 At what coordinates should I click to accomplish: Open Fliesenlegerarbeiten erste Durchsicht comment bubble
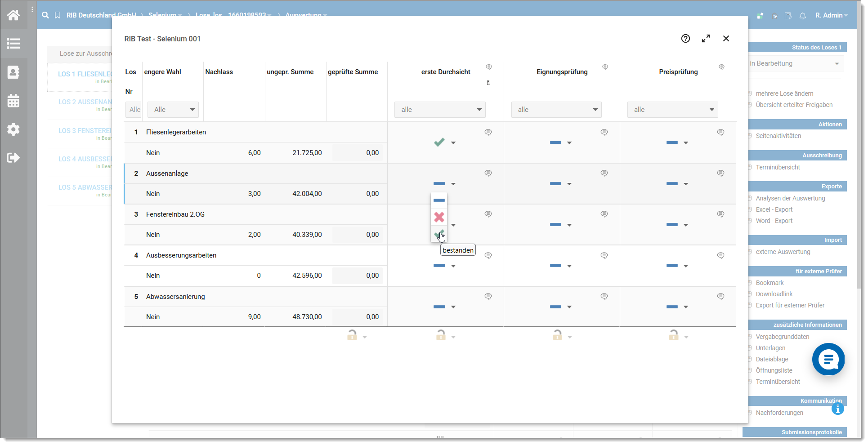(x=488, y=132)
